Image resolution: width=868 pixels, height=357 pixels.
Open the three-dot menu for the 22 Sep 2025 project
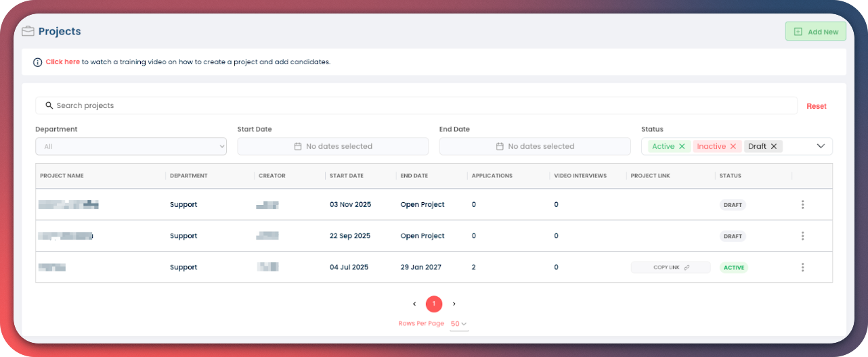tap(802, 236)
